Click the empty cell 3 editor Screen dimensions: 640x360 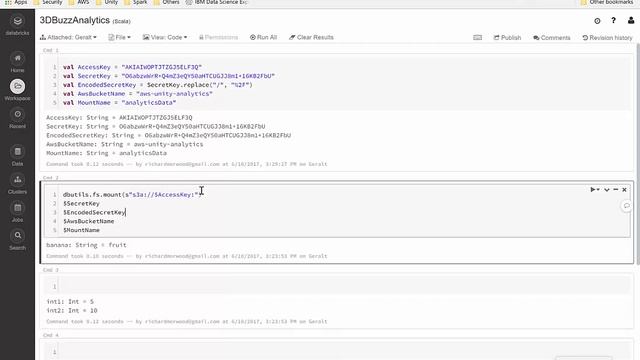pyautogui.click(x=345, y=286)
